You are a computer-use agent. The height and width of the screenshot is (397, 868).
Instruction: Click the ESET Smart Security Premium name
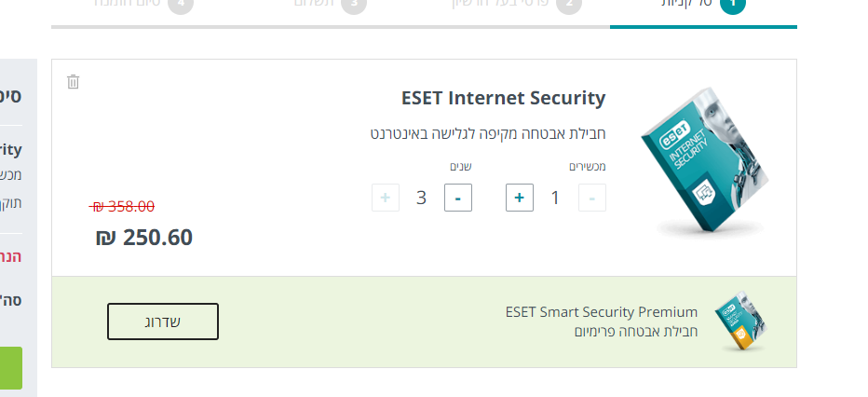coord(601,311)
